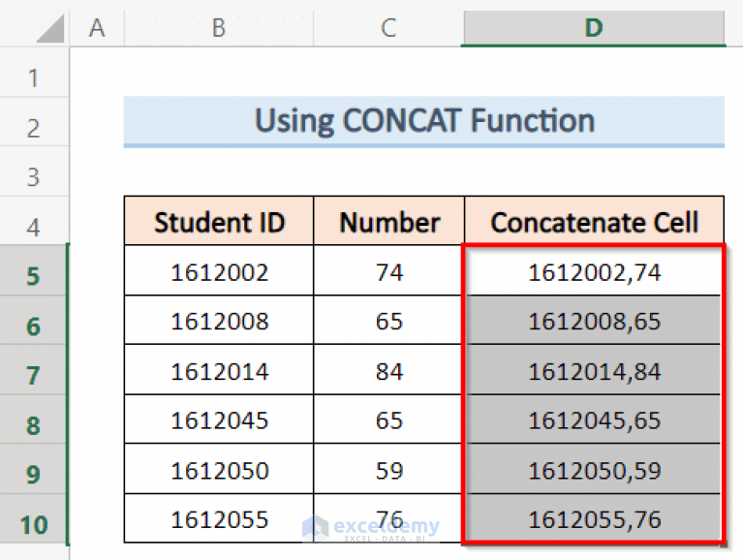The height and width of the screenshot is (560, 743).
Task: Click the Select All corner triangle
Action: 50,29
